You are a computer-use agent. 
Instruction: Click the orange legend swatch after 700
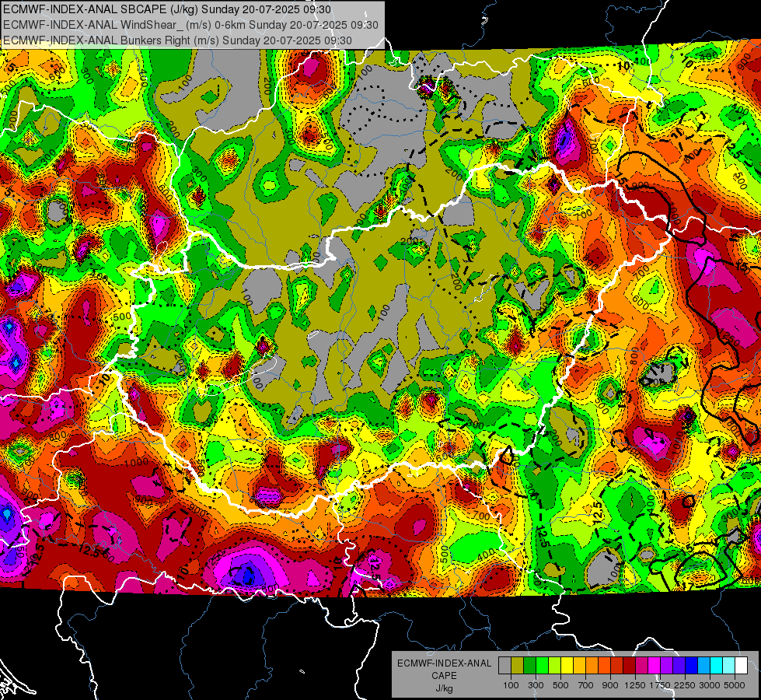pyautogui.click(x=592, y=666)
